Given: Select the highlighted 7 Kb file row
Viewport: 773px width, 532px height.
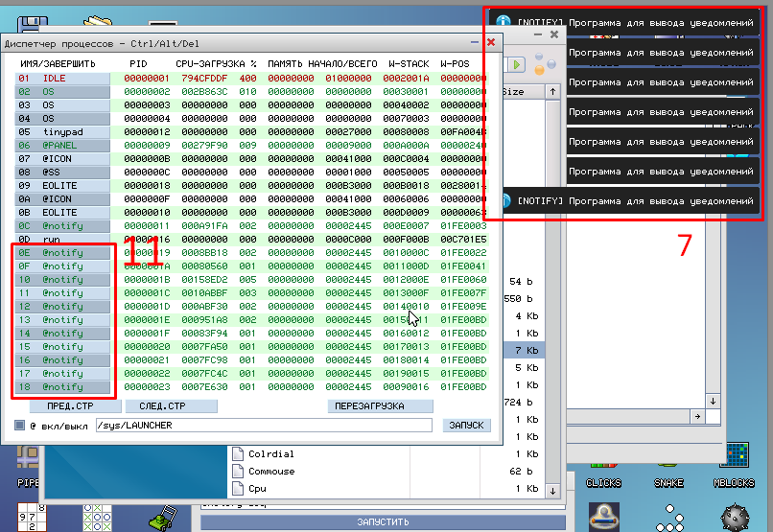Looking at the screenshot, I should click(x=524, y=350).
